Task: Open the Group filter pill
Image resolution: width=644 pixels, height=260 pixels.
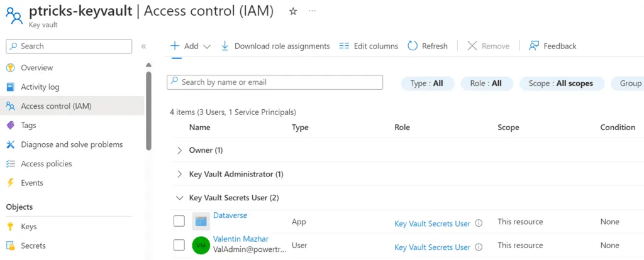Action: click(628, 84)
